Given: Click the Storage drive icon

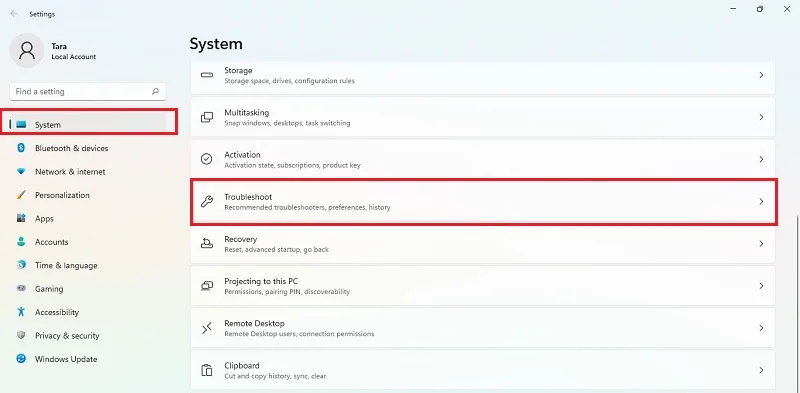Looking at the screenshot, I should point(207,75).
